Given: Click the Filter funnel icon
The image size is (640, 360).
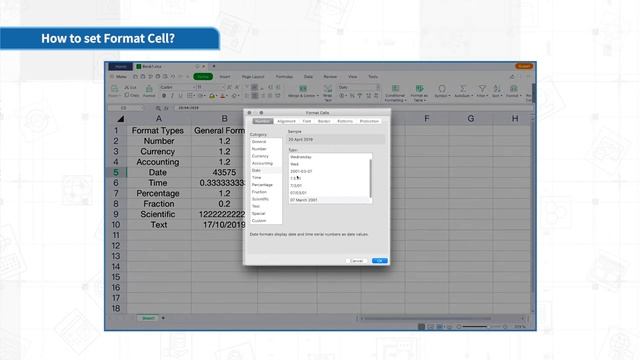Looking at the screenshot, I should click(x=482, y=89).
